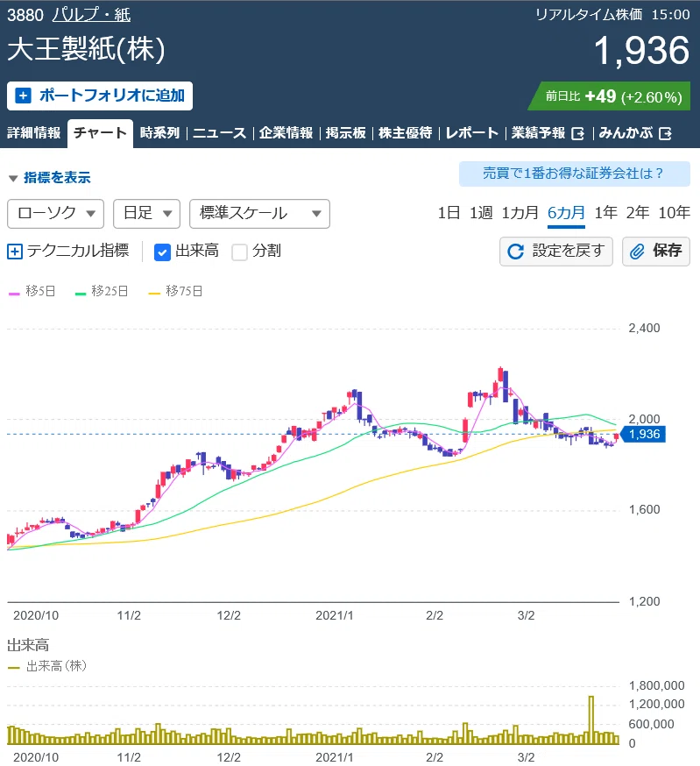Click the plus icon beside テクニカル指標

pos(15,252)
